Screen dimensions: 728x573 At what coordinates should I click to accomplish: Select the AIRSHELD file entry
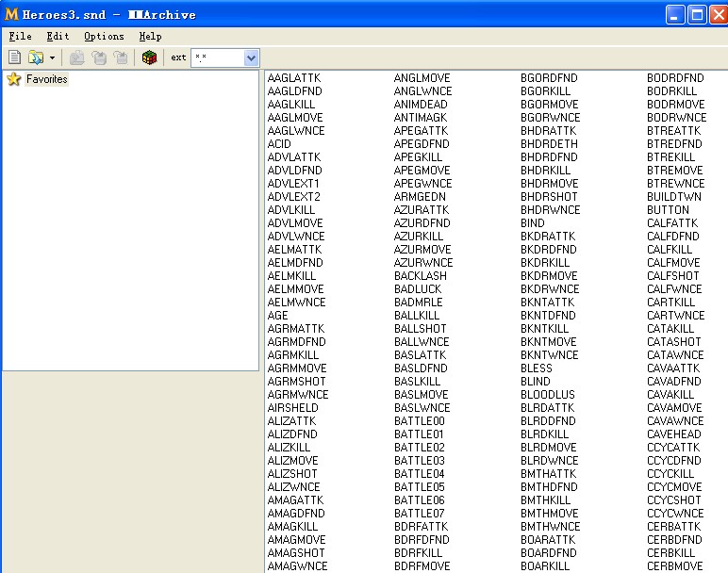coord(293,408)
